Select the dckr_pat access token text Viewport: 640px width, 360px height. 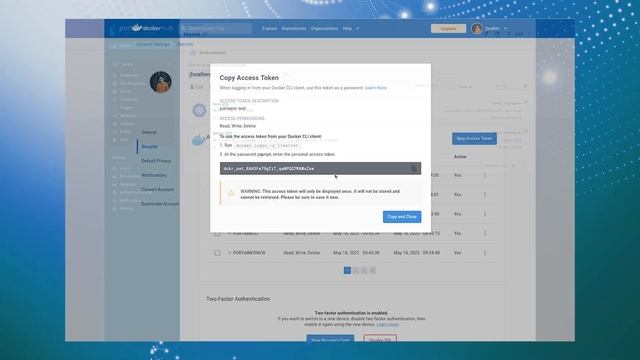point(269,169)
